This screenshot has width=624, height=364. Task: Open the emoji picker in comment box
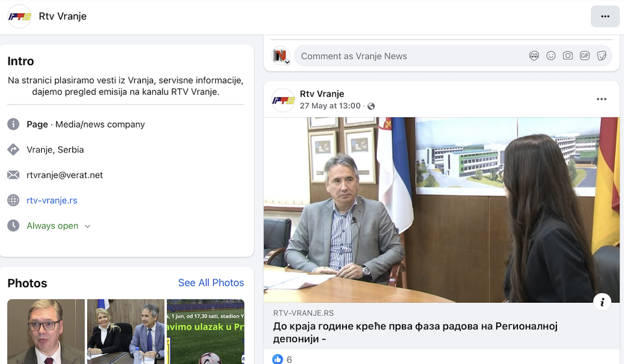(x=551, y=56)
